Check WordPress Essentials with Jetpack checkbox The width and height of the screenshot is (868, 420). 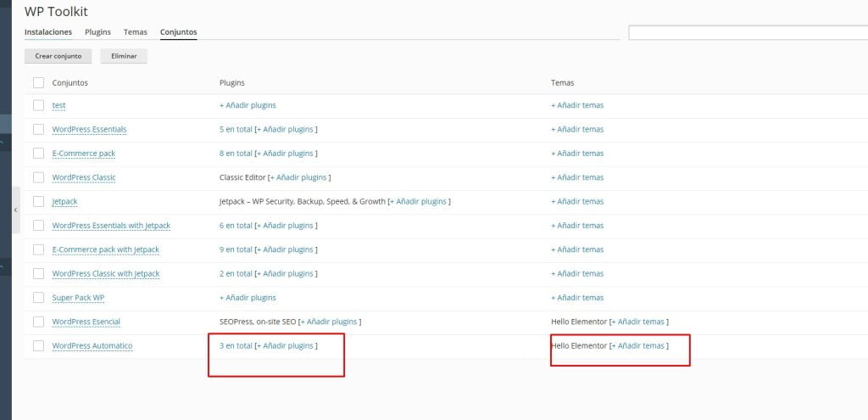38,226
